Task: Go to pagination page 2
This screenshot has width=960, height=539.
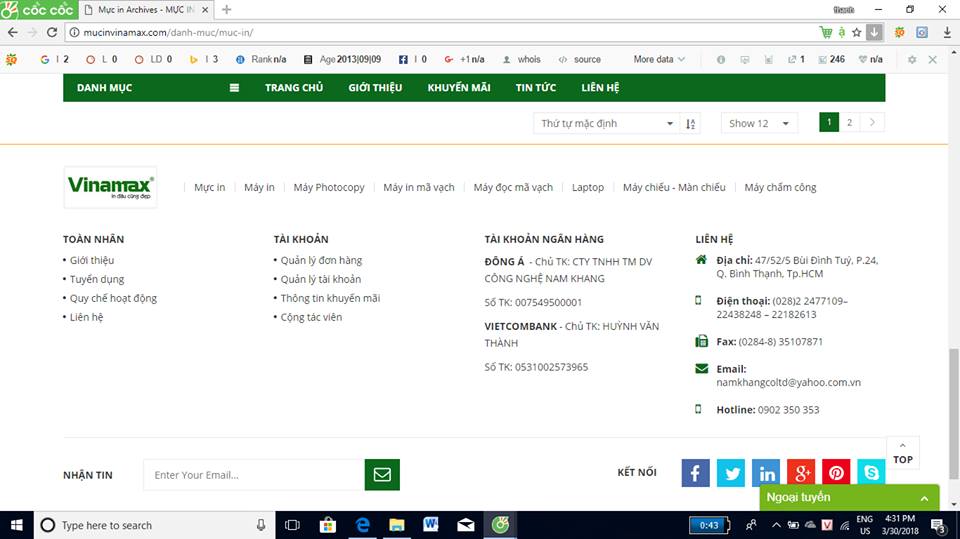Action: point(850,123)
